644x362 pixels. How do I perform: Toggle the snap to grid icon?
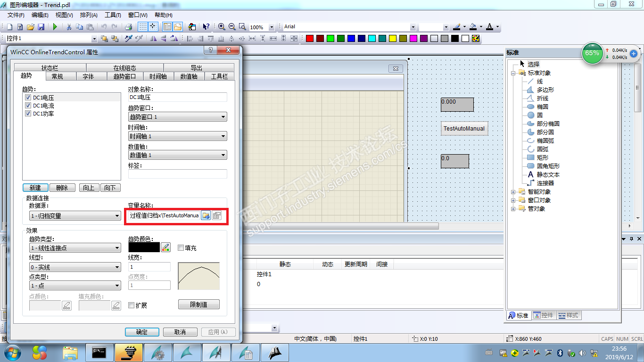153,27
